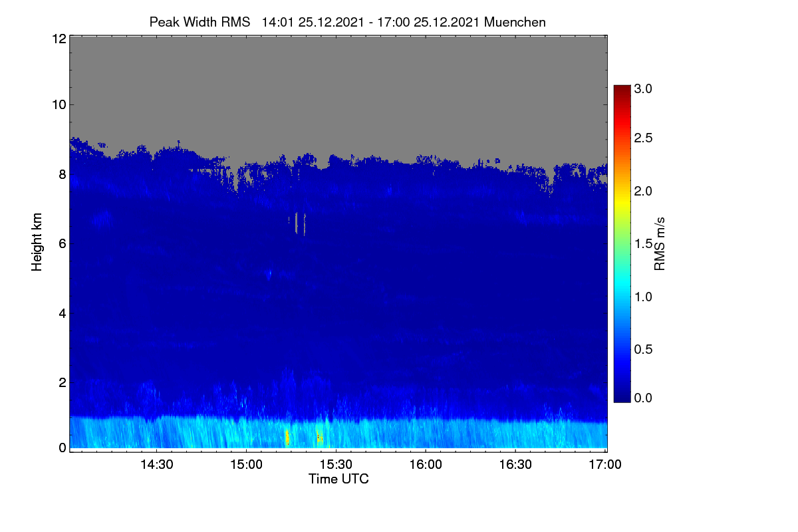Click the height tick label 6

tap(62, 243)
